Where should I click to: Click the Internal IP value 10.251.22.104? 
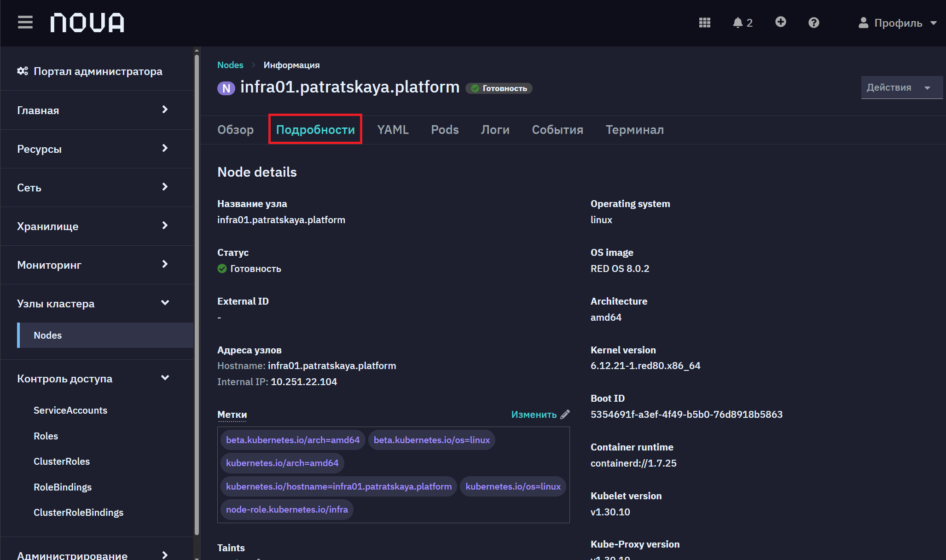pyautogui.click(x=304, y=381)
